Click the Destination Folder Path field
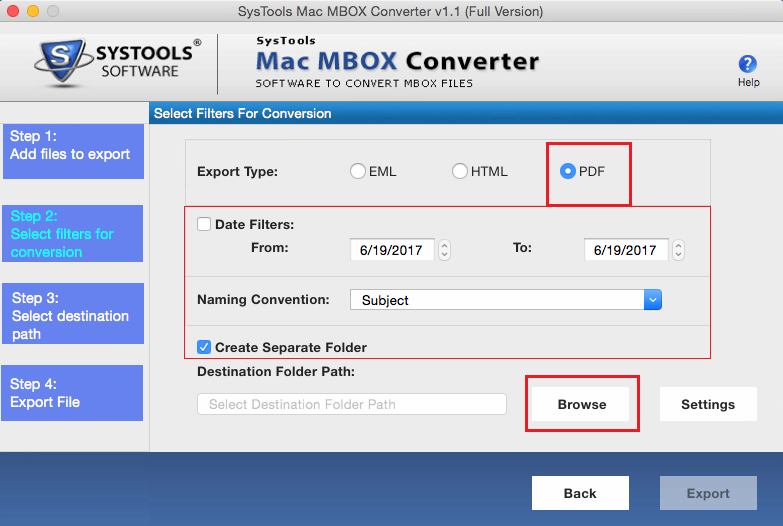The height and width of the screenshot is (526, 783). click(x=352, y=404)
